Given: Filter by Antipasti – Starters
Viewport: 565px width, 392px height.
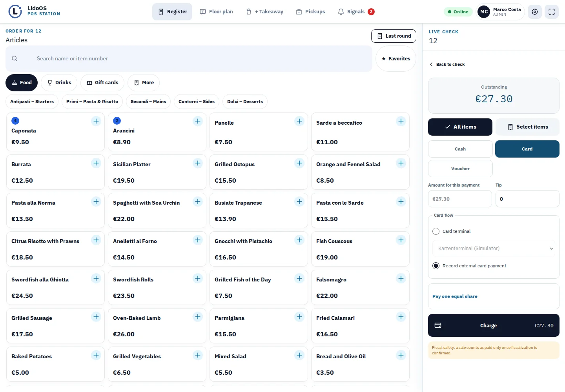Looking at the screenshot, I should 32,102.
